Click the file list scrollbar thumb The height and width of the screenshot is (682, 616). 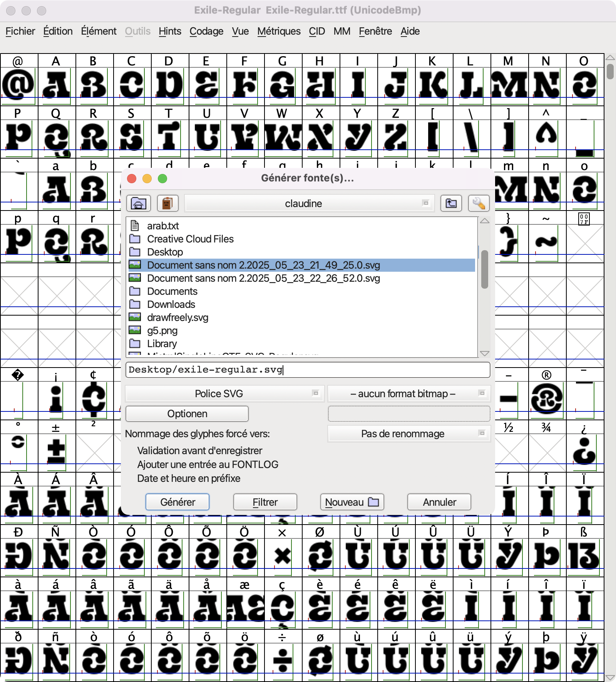tap(485, 269)
